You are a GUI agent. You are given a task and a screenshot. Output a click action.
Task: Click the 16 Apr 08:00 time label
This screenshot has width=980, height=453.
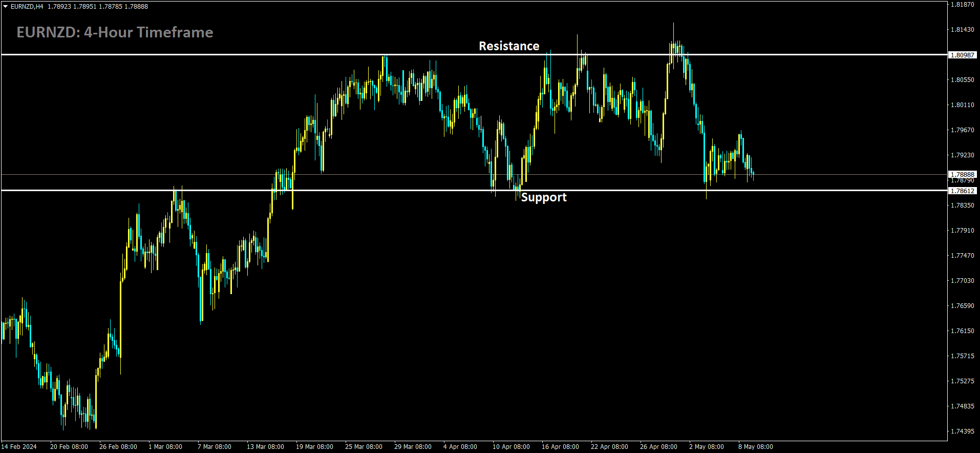pos(560,446)
